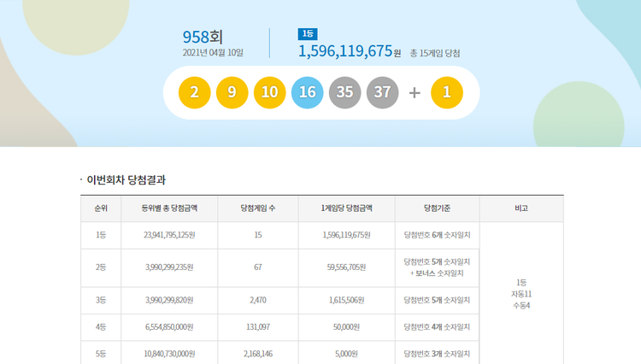This screenshot has height=364, width=641.
Task: Click the criterion with 보너스 숫자일치
Action: 437,267
